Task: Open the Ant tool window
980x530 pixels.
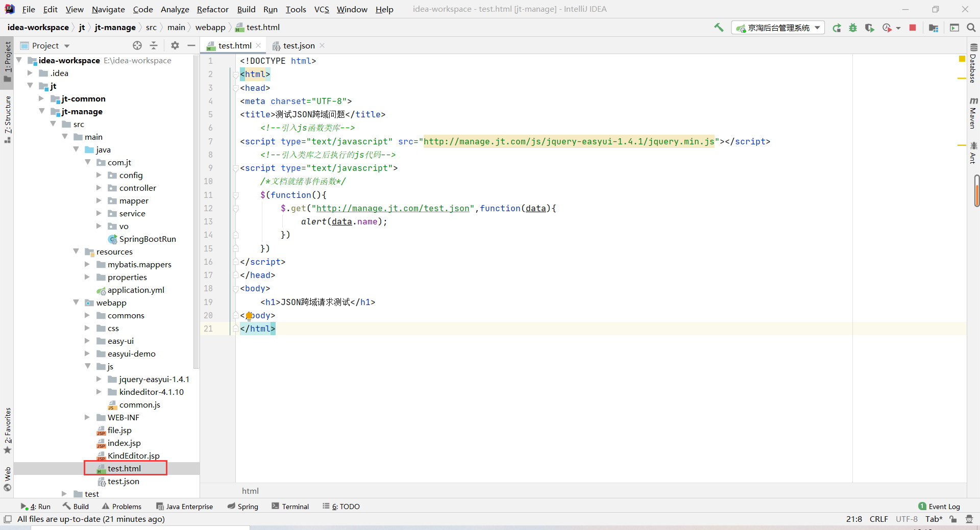Action: pyautogui.click(x=973, y=153)
